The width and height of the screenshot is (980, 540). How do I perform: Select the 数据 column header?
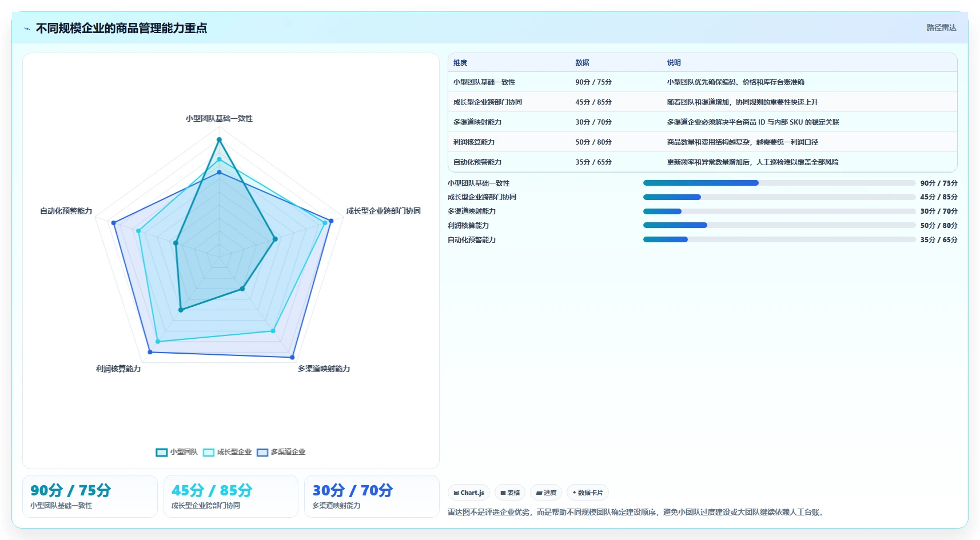(x=582, y=63)
